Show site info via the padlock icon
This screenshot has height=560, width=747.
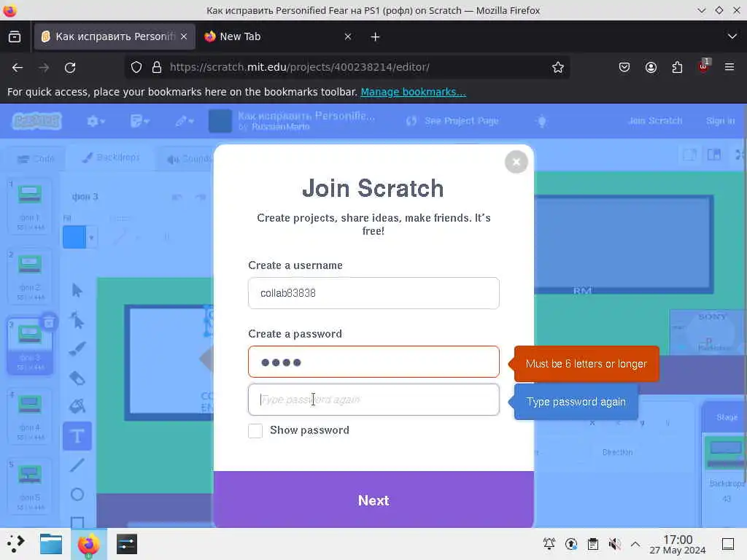coord(157,68)
